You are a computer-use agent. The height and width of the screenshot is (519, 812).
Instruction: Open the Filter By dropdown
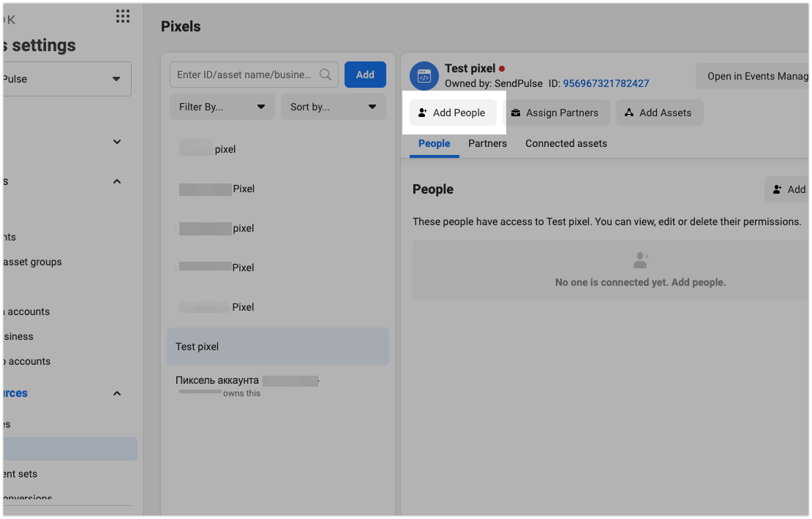coord(222,107)
